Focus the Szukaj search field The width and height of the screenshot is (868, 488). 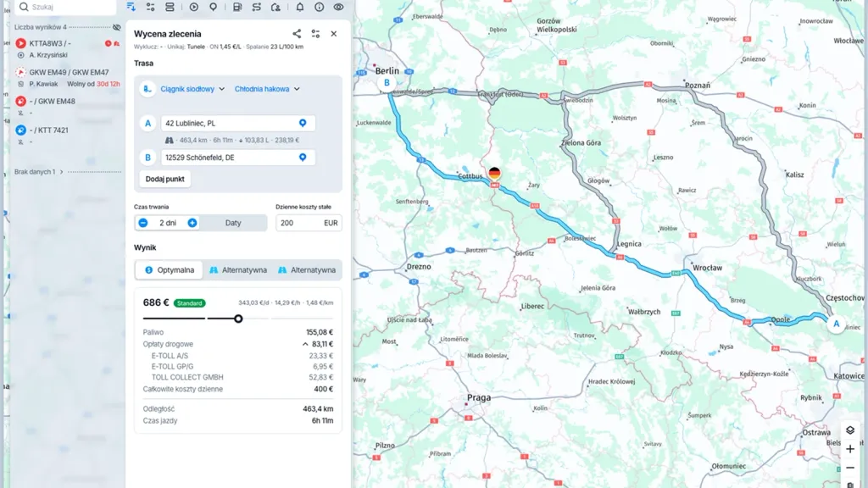(x=65, y=7)
